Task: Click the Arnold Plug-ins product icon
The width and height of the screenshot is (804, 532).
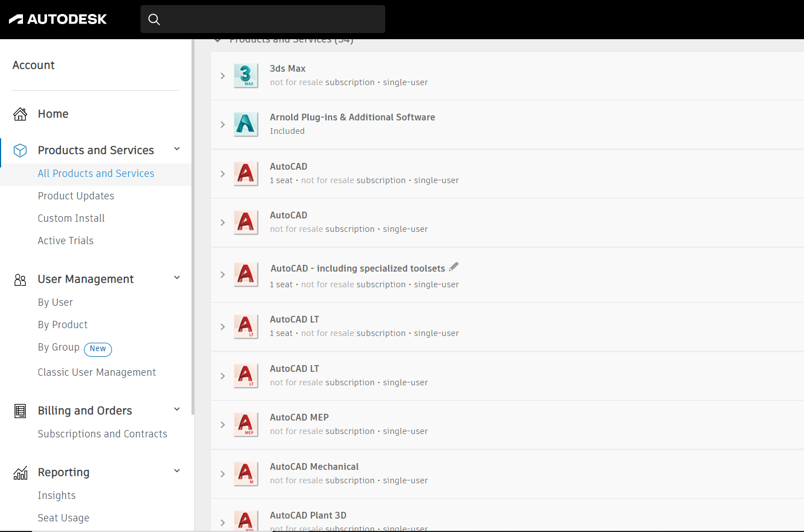Action: pos(246,124)
